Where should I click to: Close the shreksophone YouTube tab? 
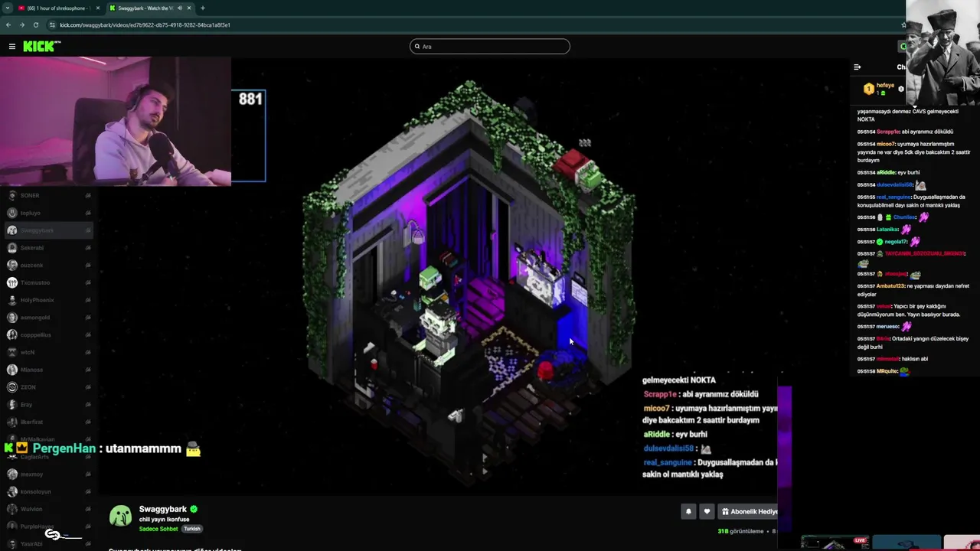pos(99,8)
